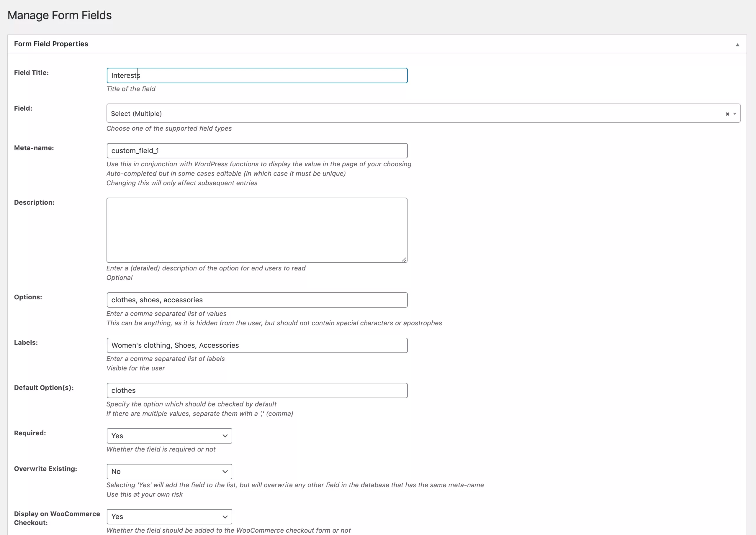Click the 'Title of the field' hint text

pos(131,89)
